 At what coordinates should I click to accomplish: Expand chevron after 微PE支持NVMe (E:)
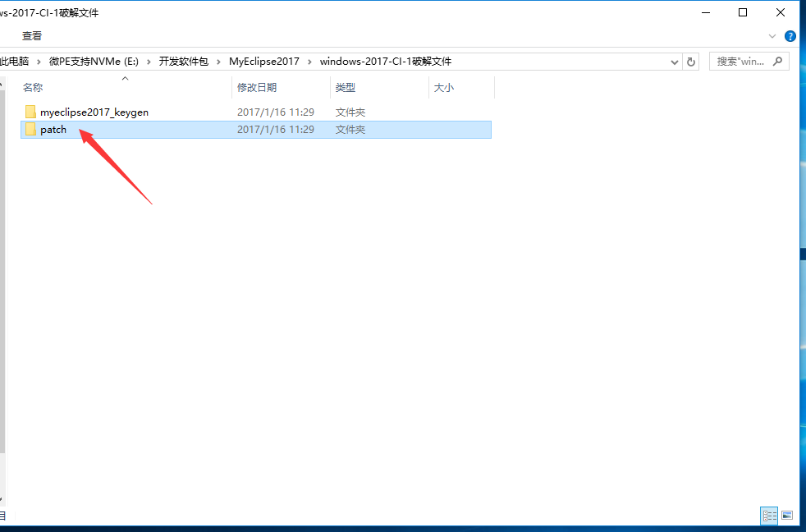pyautogui.click(x=149, y=62)
